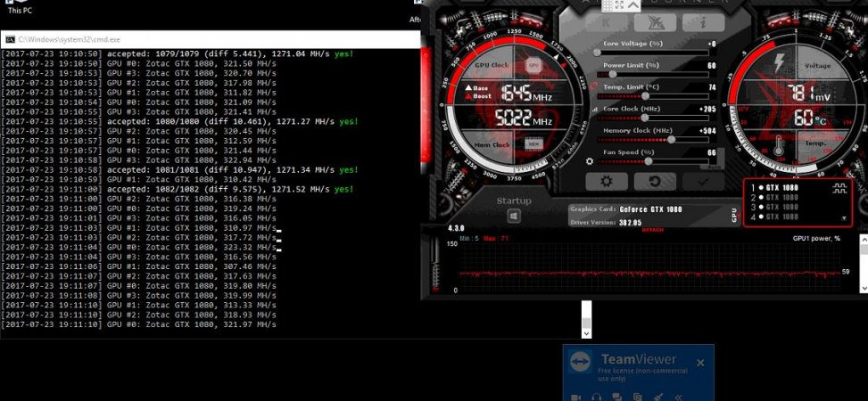
Task: Click the lightning bolt icon in the voltage gauge
Action: (779, 63)
